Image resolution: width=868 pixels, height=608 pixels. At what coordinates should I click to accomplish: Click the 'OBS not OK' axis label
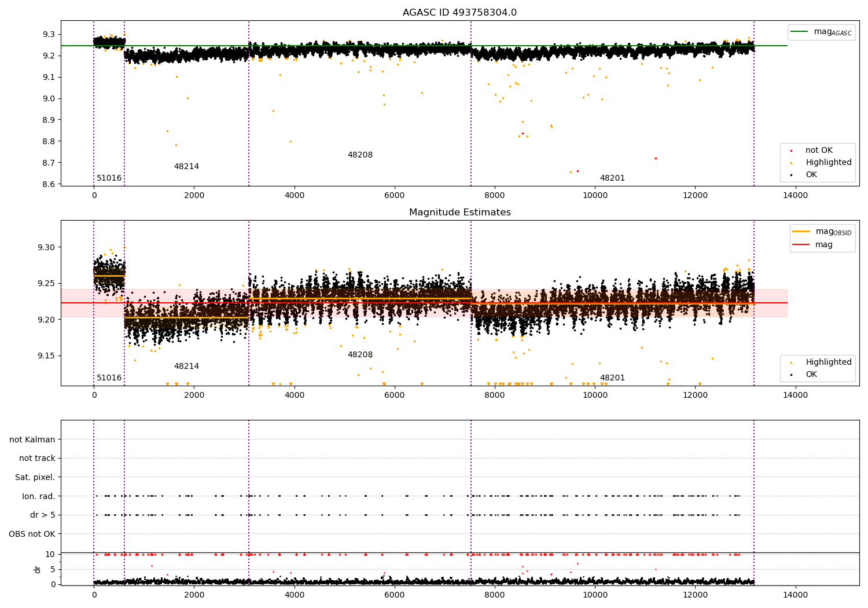32,534
